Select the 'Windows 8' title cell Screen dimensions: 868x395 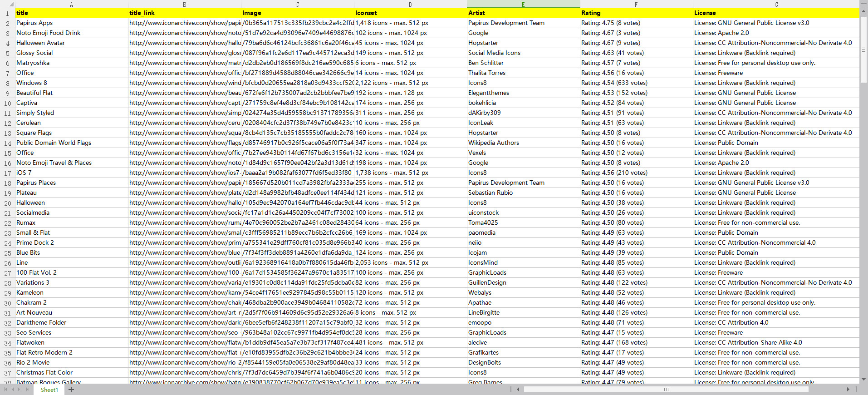tap(71, 83)
